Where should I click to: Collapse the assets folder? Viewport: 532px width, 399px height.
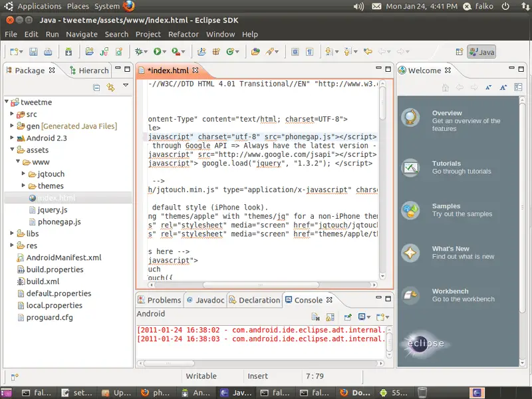click(x=12, y=149)
